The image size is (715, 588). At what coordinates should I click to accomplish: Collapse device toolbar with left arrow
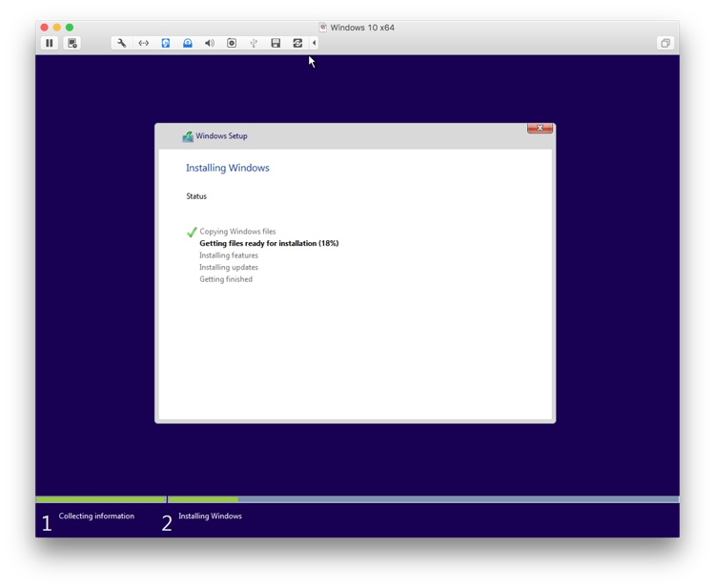point(314,43)
